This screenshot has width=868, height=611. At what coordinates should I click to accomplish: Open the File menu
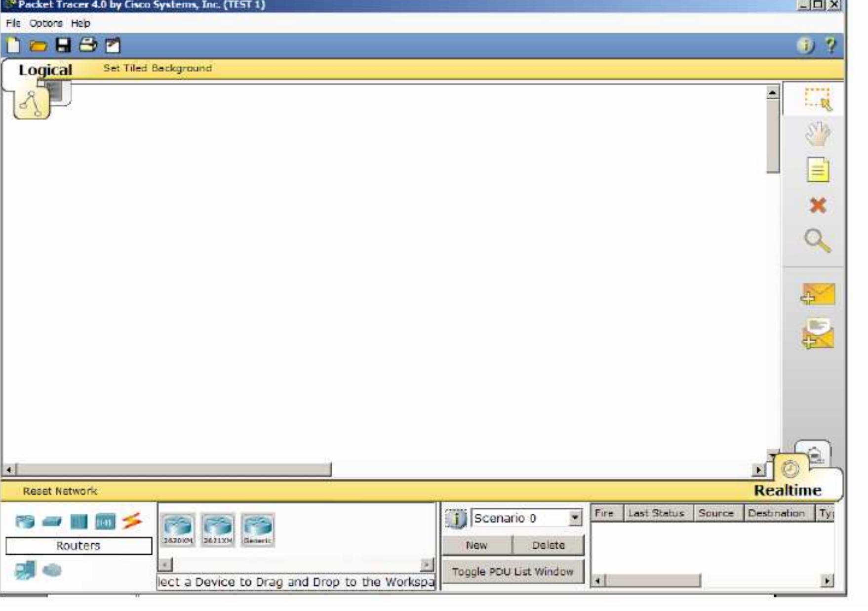tap(13, 23)
